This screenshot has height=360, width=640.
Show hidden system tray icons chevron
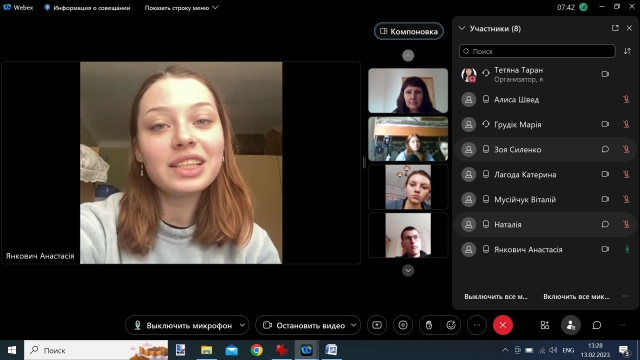click(x=505, y=350)
